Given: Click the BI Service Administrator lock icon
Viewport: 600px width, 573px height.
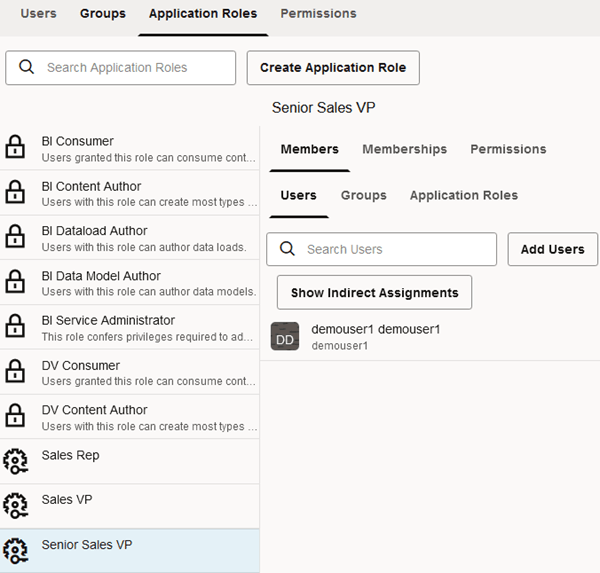Looking at the screenshot, I should 16,328.
